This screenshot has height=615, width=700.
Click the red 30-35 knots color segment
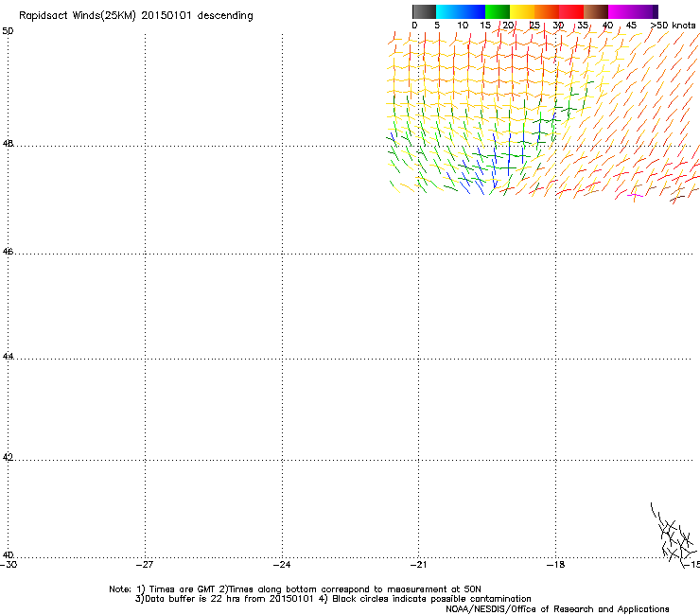click(x=571, y=11)
